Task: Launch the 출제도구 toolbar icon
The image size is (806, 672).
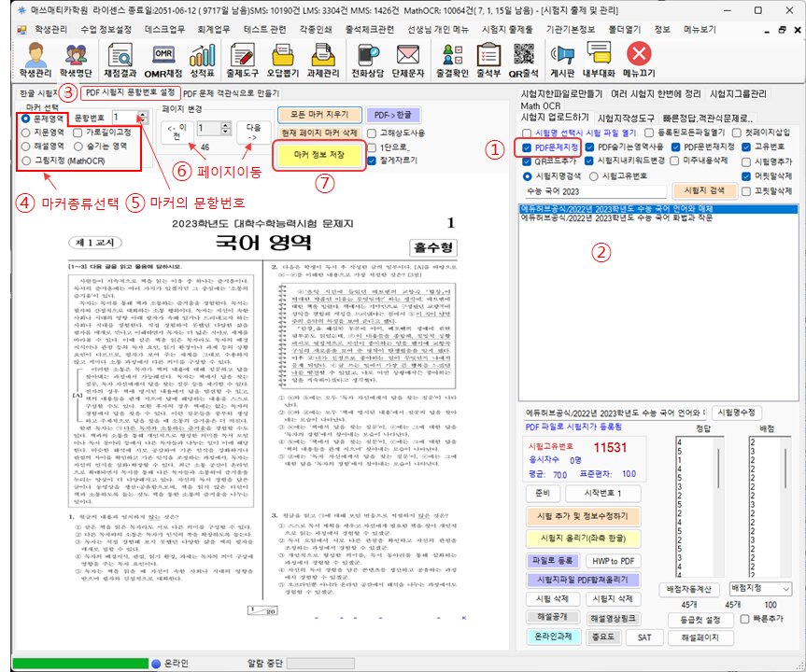Action: tap(242, 60)
